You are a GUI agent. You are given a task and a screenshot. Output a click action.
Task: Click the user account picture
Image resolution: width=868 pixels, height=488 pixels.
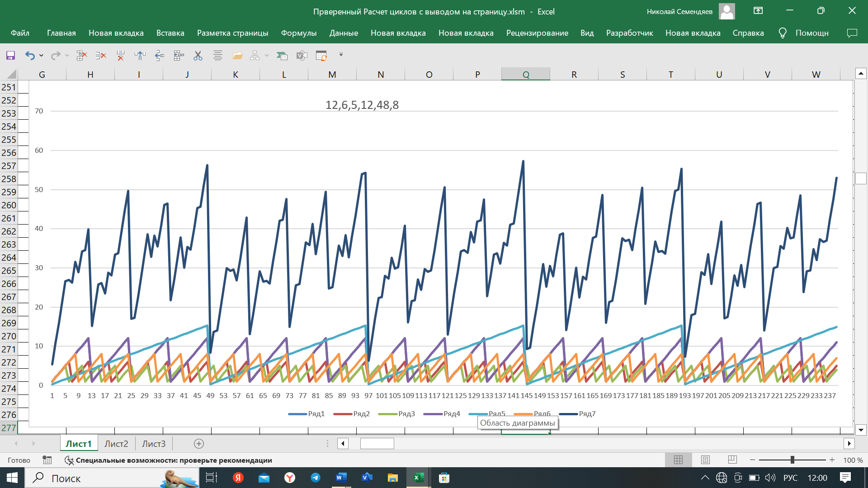[x=727, y=11]
